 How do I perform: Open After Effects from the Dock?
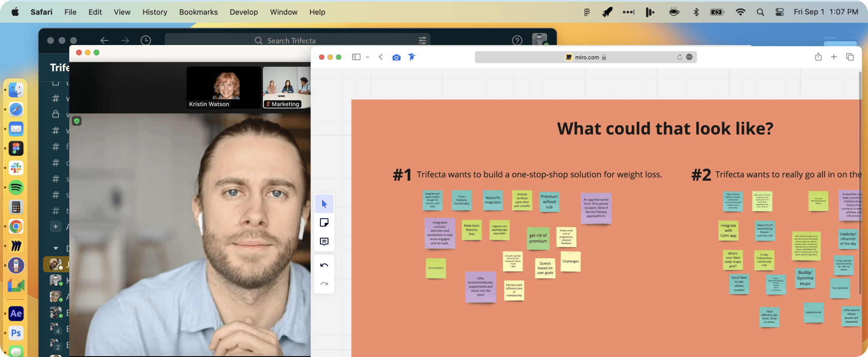[16, 314]
